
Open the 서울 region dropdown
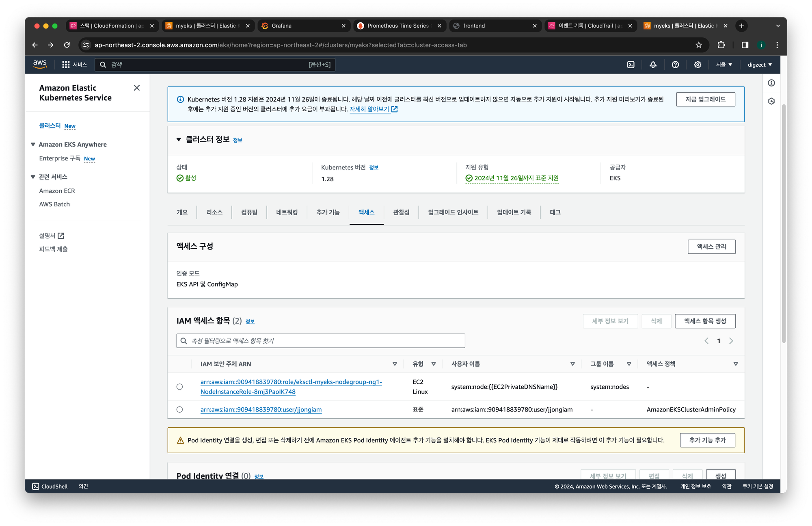[x=724, y=65]
